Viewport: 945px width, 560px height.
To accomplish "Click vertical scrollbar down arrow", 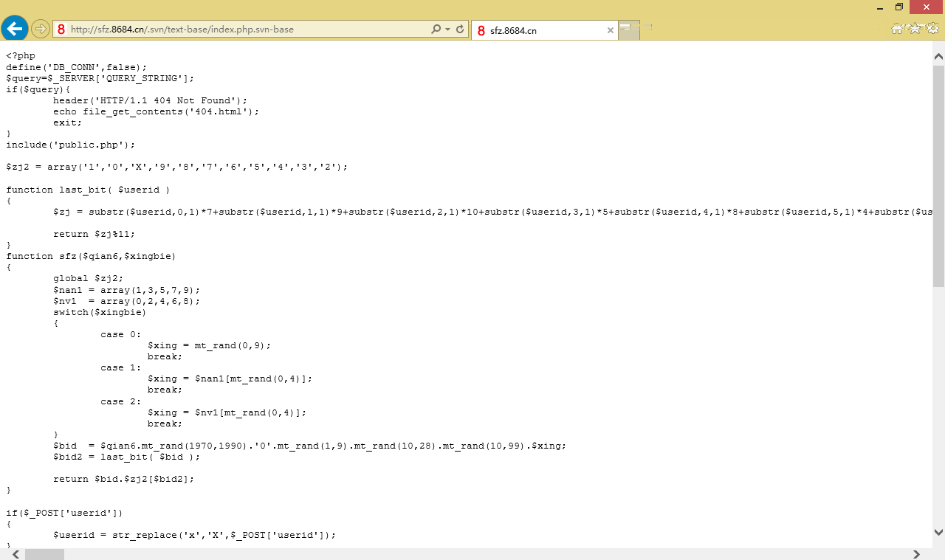I will coord(938,532).
